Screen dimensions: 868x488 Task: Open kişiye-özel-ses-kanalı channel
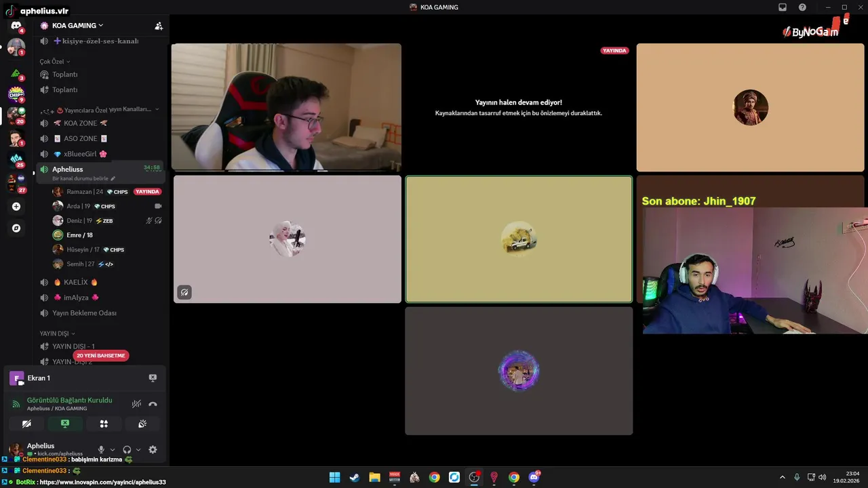pos(100,41)
